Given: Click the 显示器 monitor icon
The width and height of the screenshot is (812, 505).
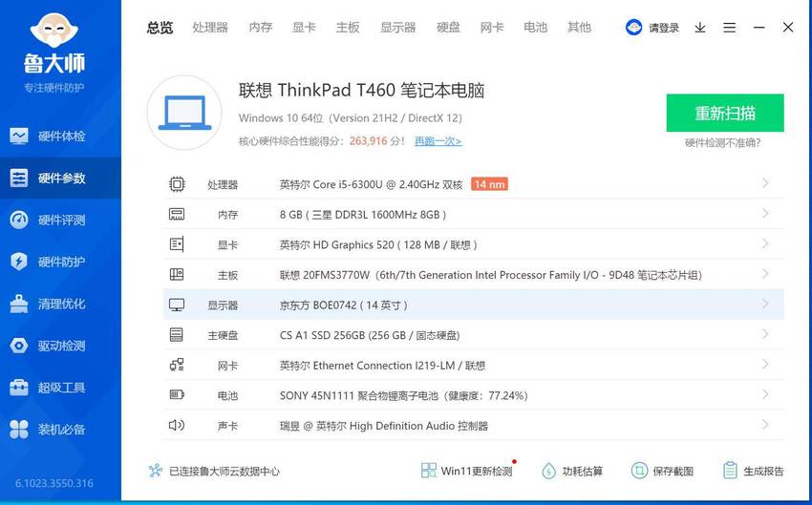Looking at the screenshot, I should 177,305.
